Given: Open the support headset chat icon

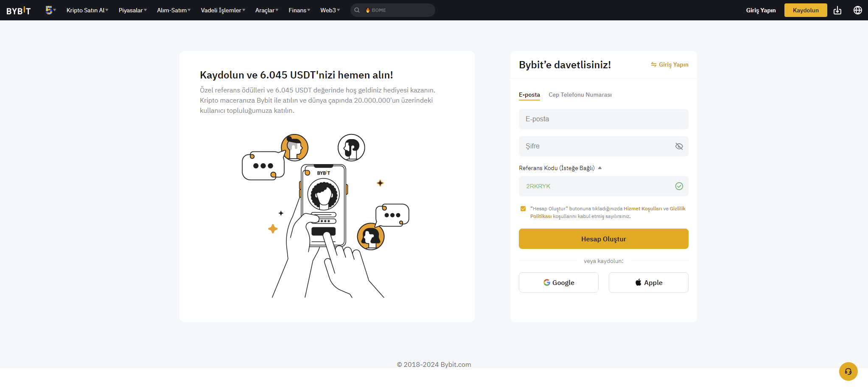Looking at the screenshot, I should coord(848,371).
